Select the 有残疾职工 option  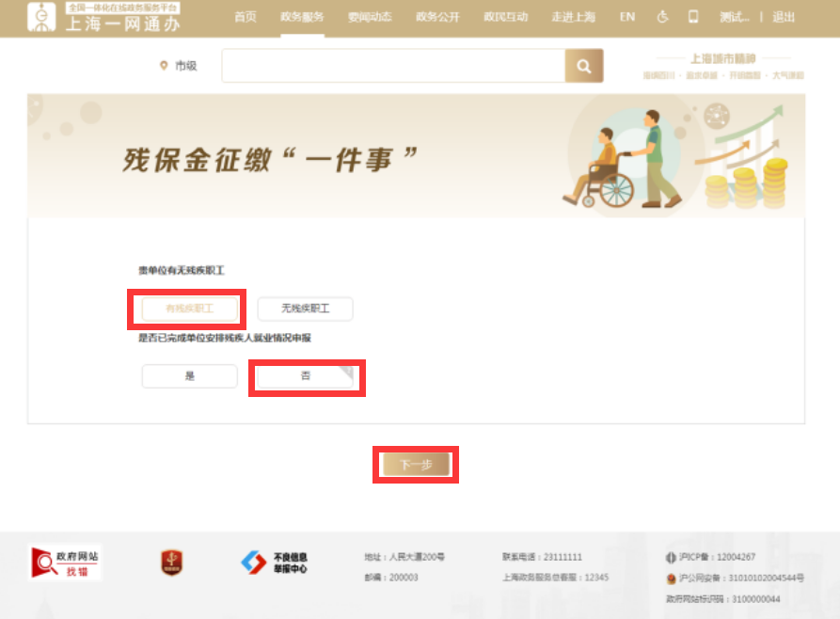click(x=189, y=309)
